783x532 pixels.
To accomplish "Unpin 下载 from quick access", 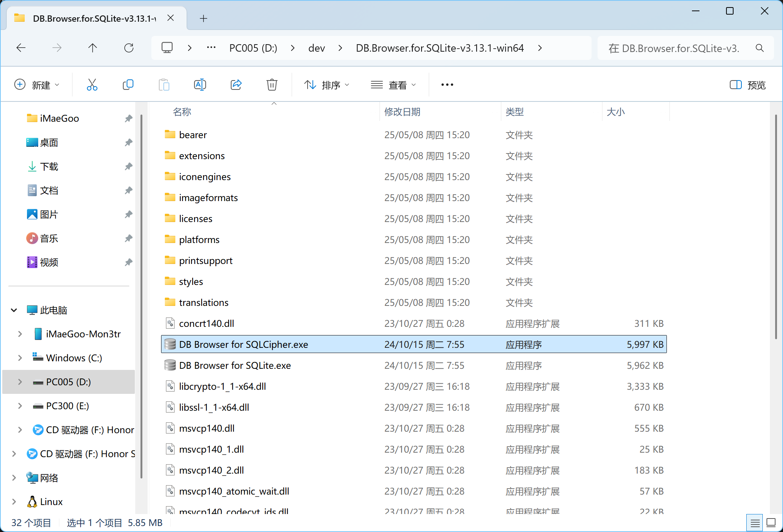I will click(x=129, y=166).
